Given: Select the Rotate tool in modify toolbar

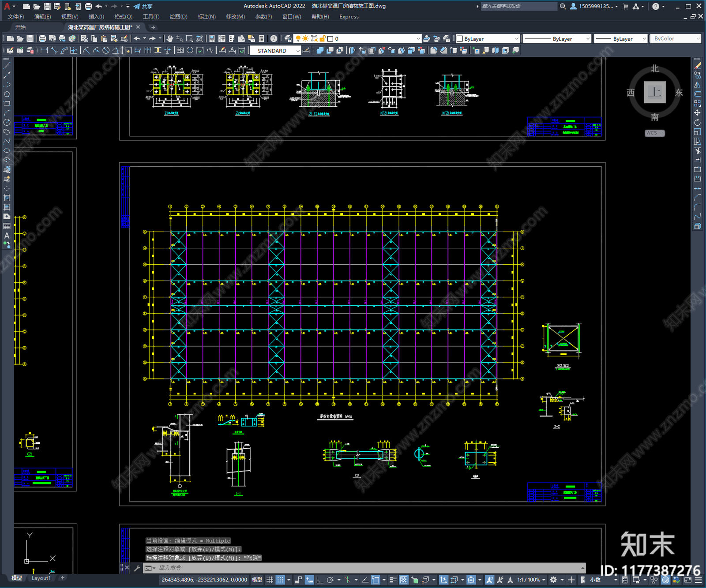Looking at the screenshot, I should (697, 122).
